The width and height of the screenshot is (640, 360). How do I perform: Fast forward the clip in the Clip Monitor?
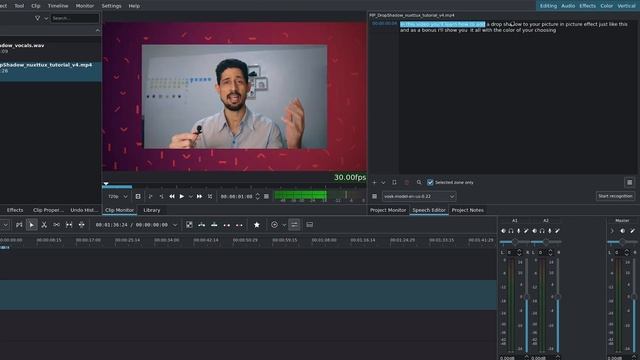tap(199, 197)
